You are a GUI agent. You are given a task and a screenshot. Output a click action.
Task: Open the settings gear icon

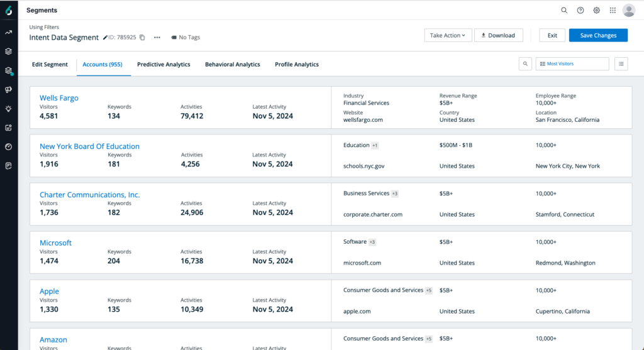tap(596, 10)
